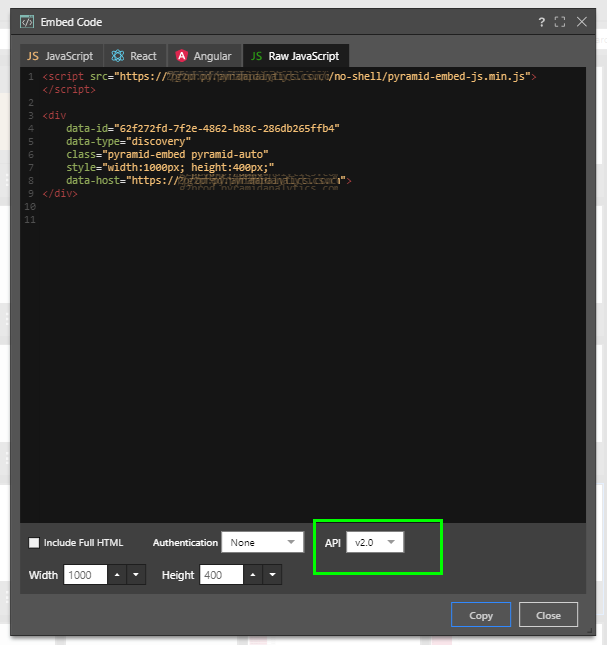This screenshot has height=645, width=607.
Task: Switch to the React tab
Action: click(134, 56)
